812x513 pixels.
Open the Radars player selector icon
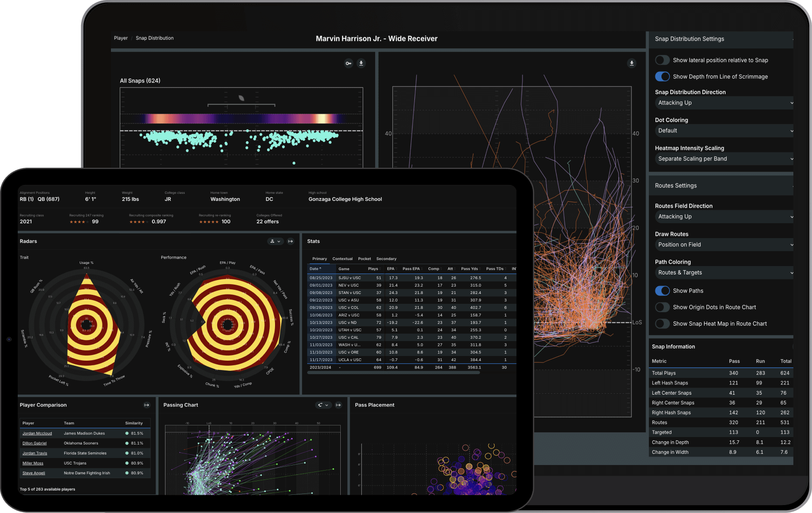click(x=275, y=241)
